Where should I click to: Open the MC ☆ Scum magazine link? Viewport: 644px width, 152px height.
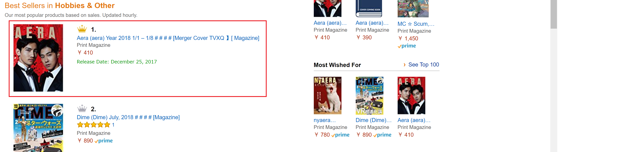416,24
